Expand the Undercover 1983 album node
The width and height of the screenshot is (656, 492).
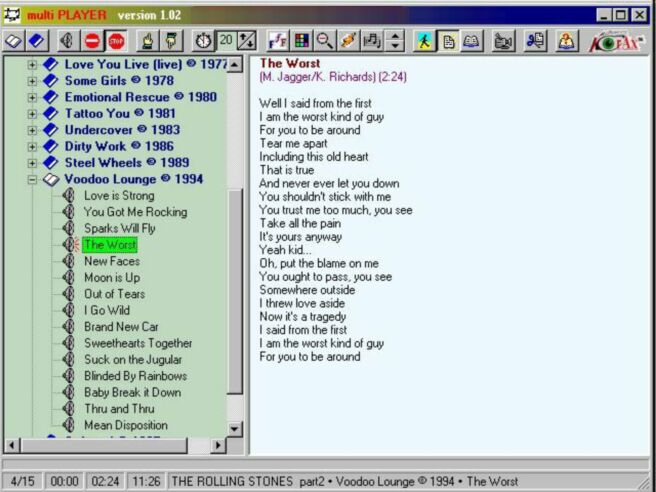point(32,130)
